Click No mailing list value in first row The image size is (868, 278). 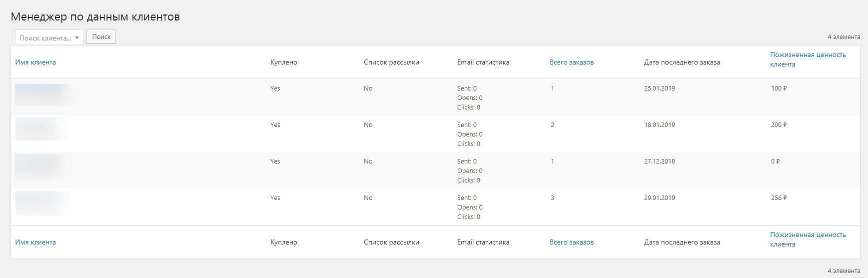pyautogui.click(x=368, y=88)
